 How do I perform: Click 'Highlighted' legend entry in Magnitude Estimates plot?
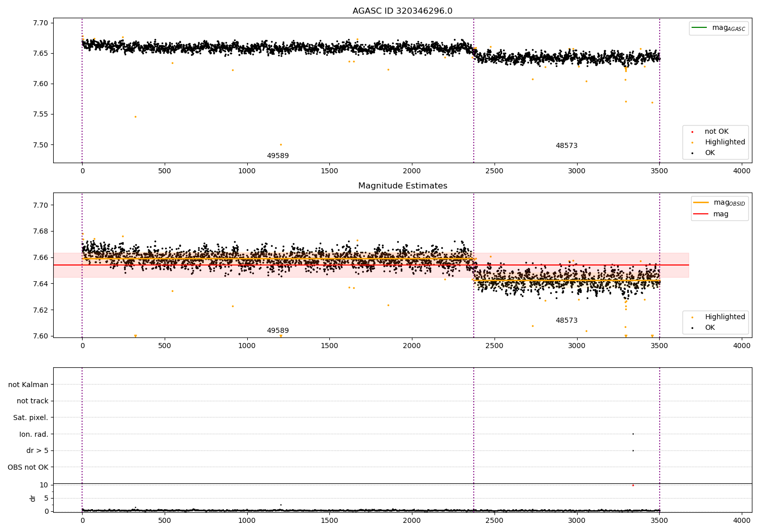click(725, 317)
